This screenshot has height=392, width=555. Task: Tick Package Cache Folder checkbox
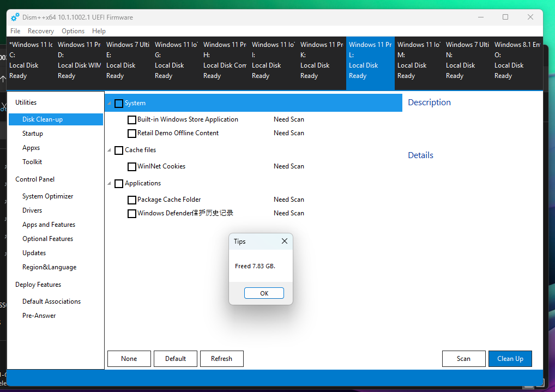pos(132,200)
